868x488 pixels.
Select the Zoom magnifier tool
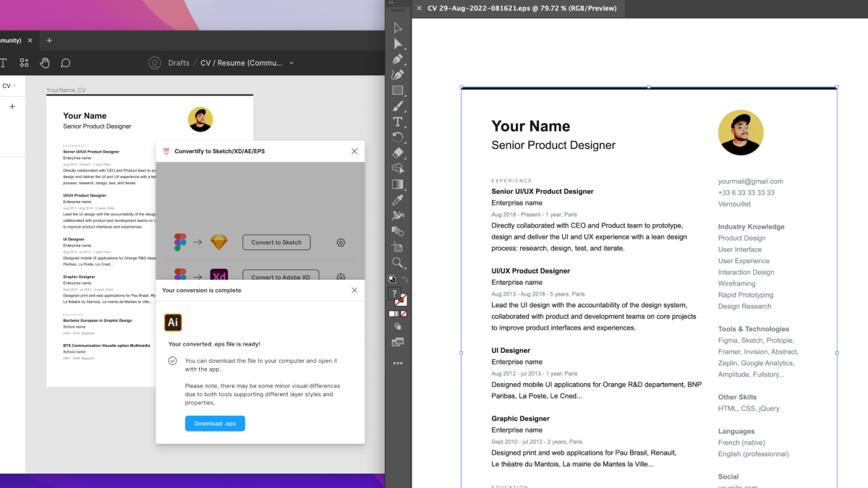point(398,262)
